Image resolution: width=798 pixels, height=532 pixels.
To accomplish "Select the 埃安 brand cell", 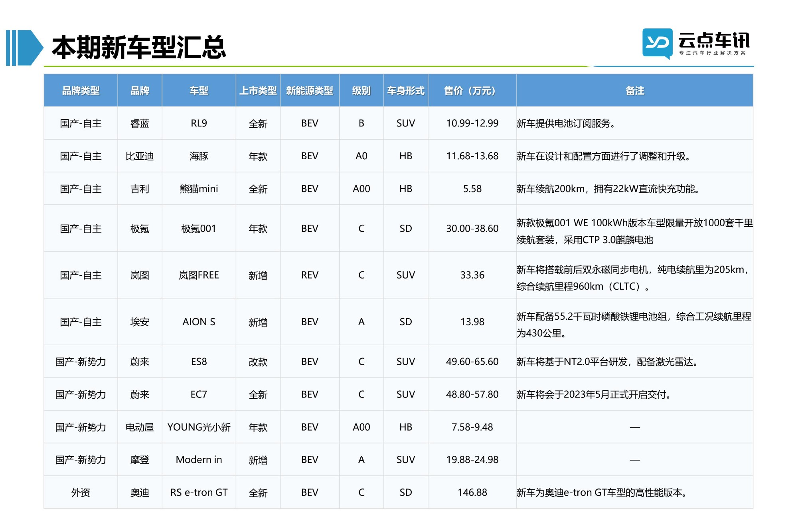I will point(140,322).
